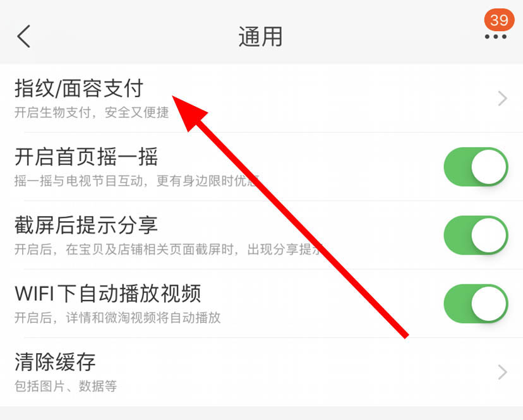Open the three-dot more menu
The width and height of the screenshot is (523, 420).
tap(496, 37)
